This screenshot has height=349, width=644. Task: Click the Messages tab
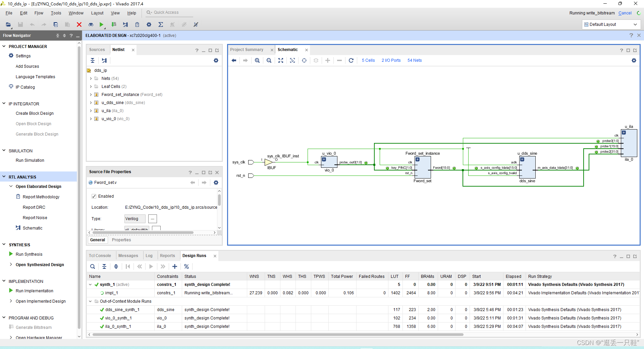(x=128, y=256)
